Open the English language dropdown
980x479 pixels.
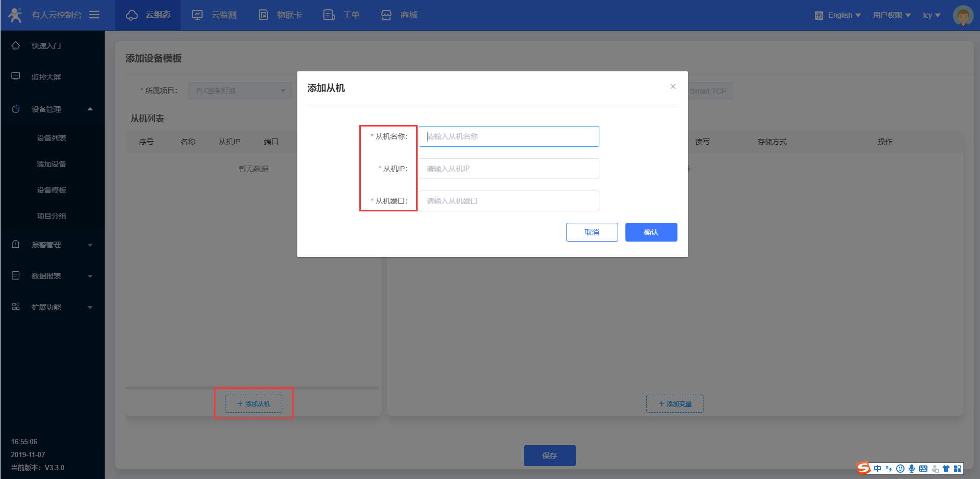(x=838, y=15)
